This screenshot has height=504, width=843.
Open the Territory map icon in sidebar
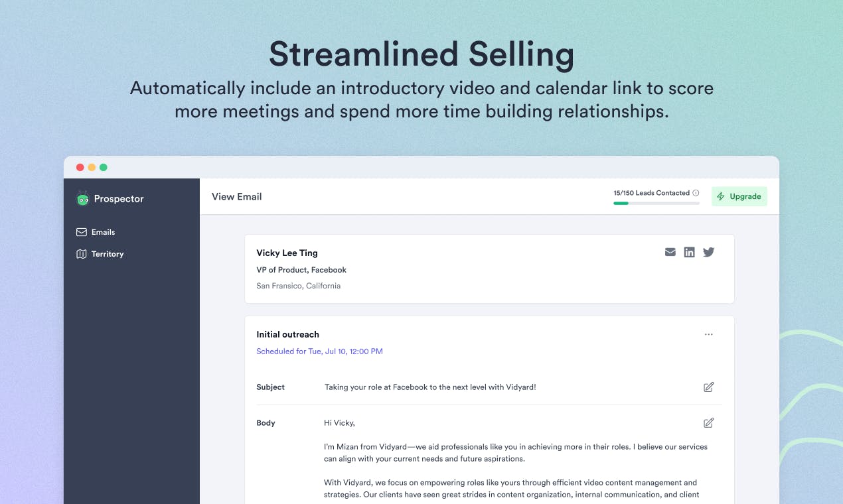[x=82, y=254]
